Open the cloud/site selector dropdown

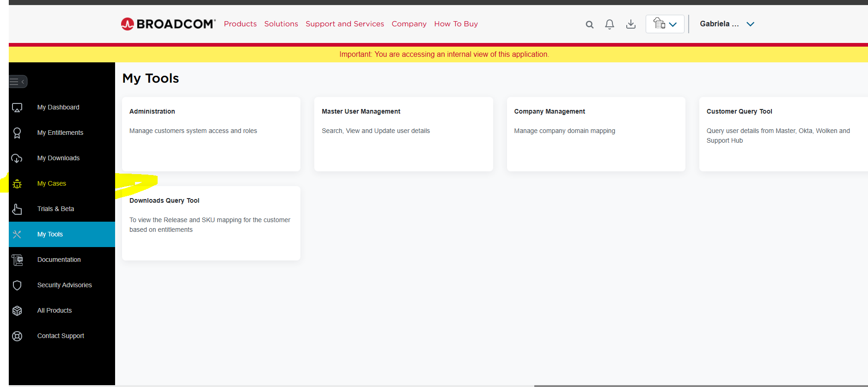point(665,24)
